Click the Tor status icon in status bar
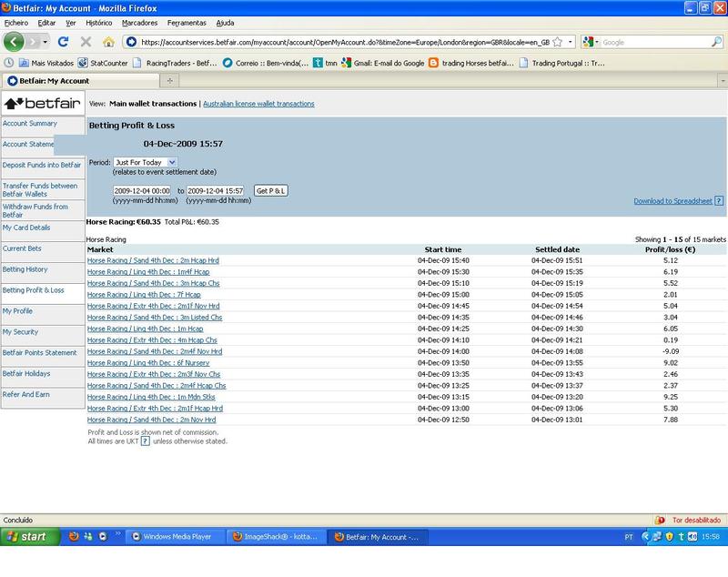This screenshot has width=728, height=577. [x=660, y=520]
